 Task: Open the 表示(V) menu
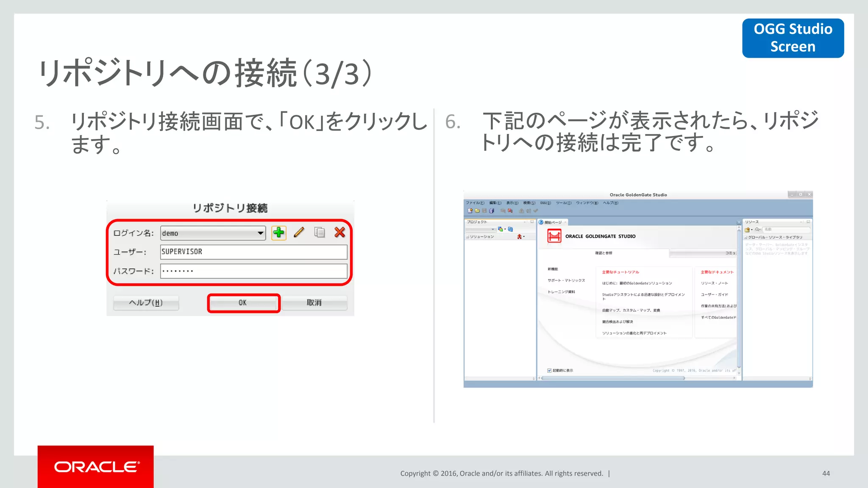pos(512,203)
